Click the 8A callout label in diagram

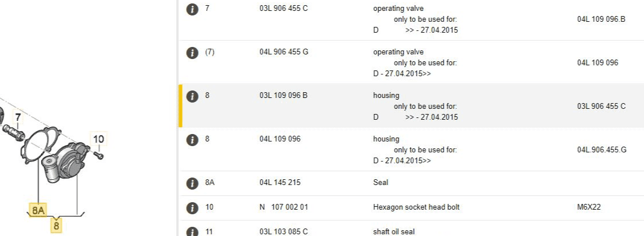38,210
